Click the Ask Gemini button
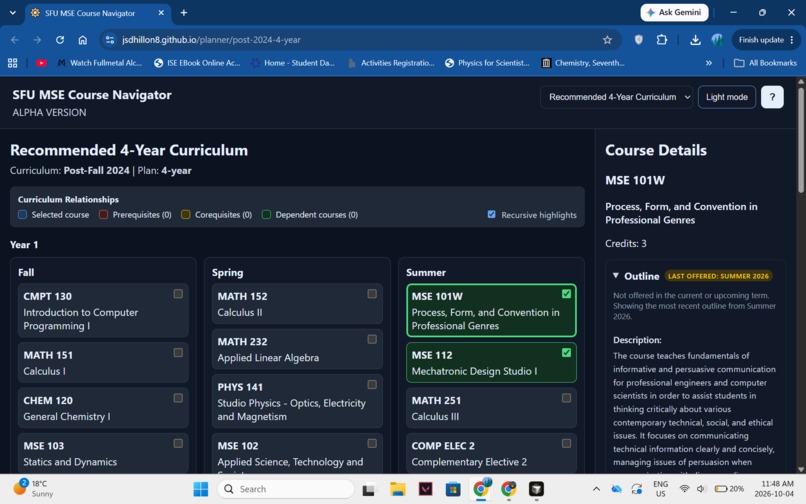The height and width of the screenshot is (504, 806). 674,12
